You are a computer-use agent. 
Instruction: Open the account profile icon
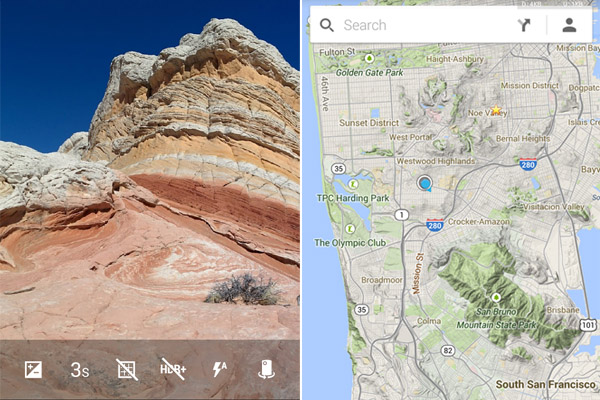click(569, 25)
